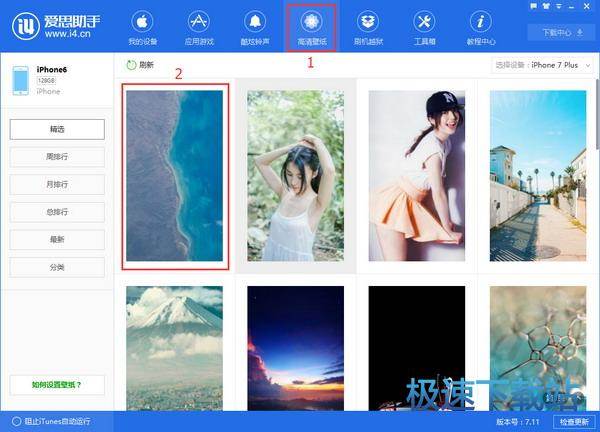This screenshot has height=432, width=600.
Task: Open the black background wallpaper
Action: [x=417, y=348]
